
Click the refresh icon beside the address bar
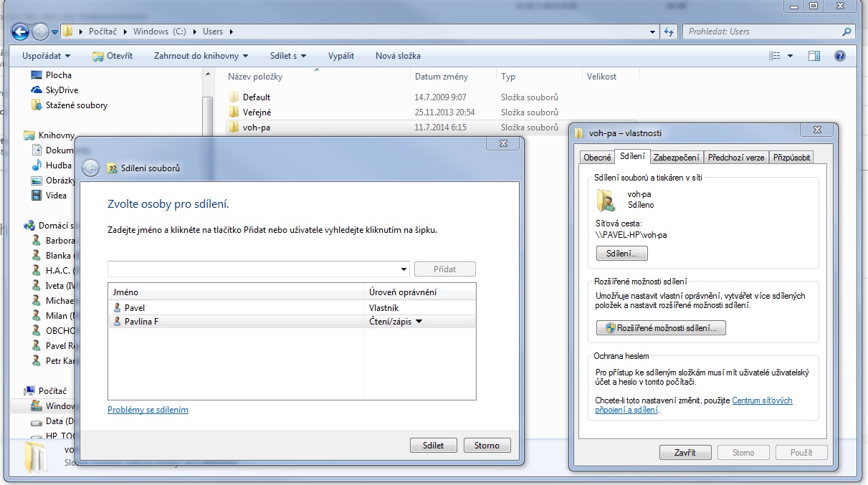click(x=669, y=32)
